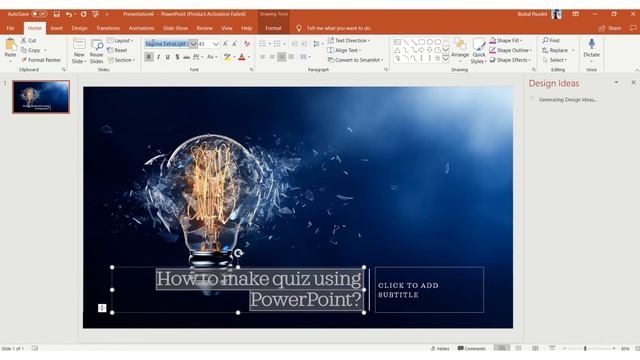Open the font size dropdown
640x360 pixels.
[x=216, y=44]
